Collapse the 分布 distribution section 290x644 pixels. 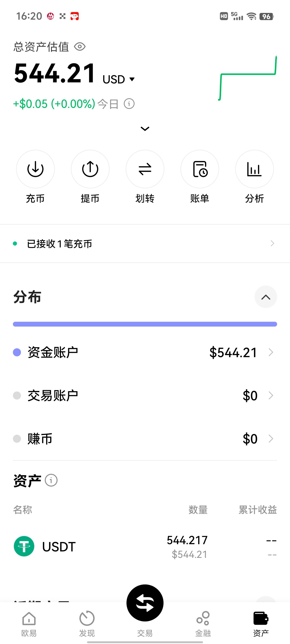coord(266,297)
